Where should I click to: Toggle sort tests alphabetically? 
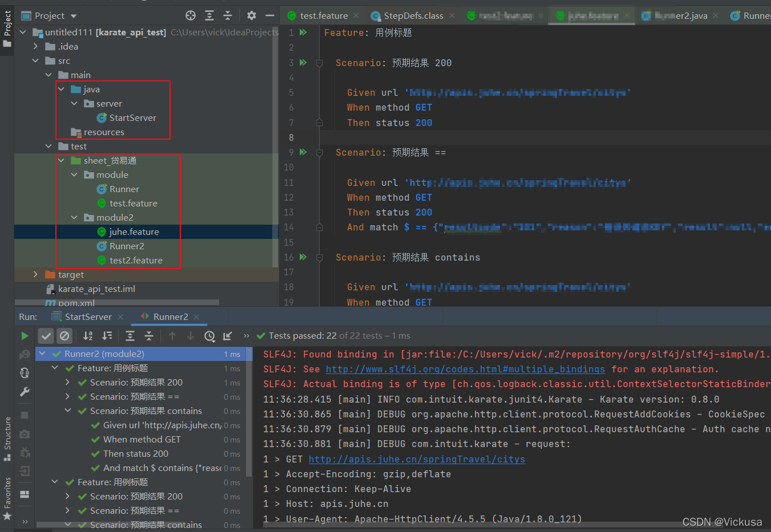[x=88, y=336]
